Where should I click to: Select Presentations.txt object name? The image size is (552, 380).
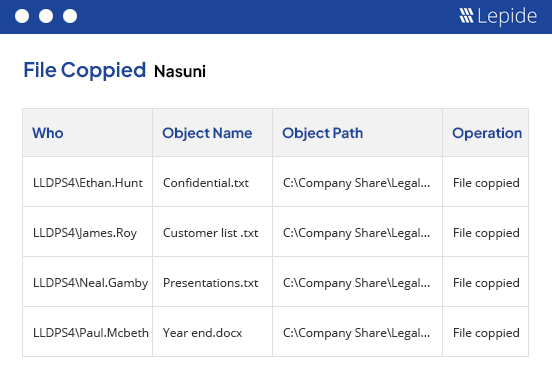[x=211, y=283]
